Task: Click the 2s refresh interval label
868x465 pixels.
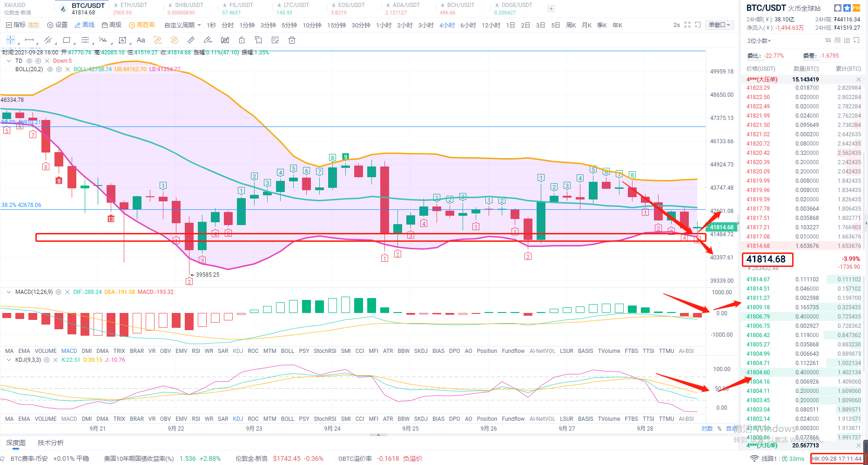Action: (x=676, y=25)
